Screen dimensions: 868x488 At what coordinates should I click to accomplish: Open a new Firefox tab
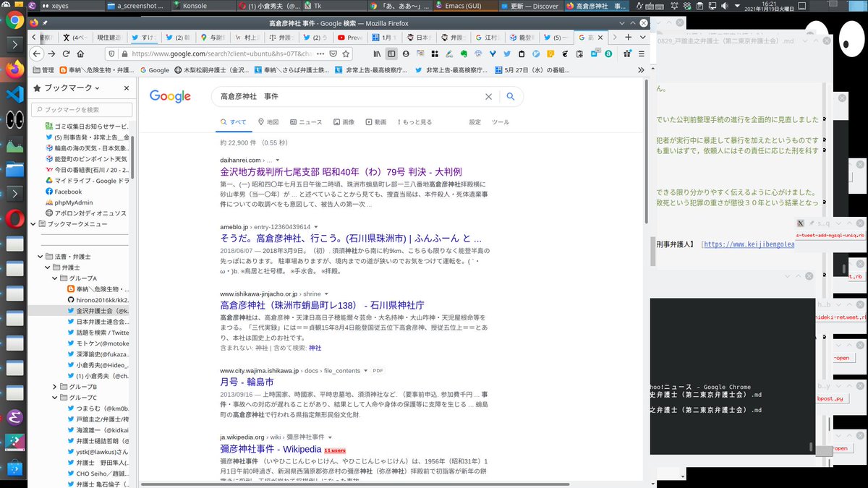click(x=628, y=37)
